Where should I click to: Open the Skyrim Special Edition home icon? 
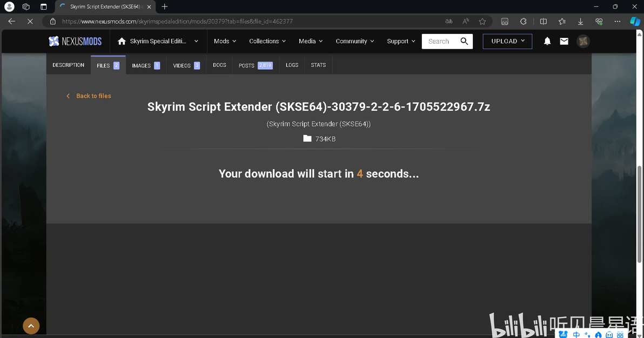(122, 41)
